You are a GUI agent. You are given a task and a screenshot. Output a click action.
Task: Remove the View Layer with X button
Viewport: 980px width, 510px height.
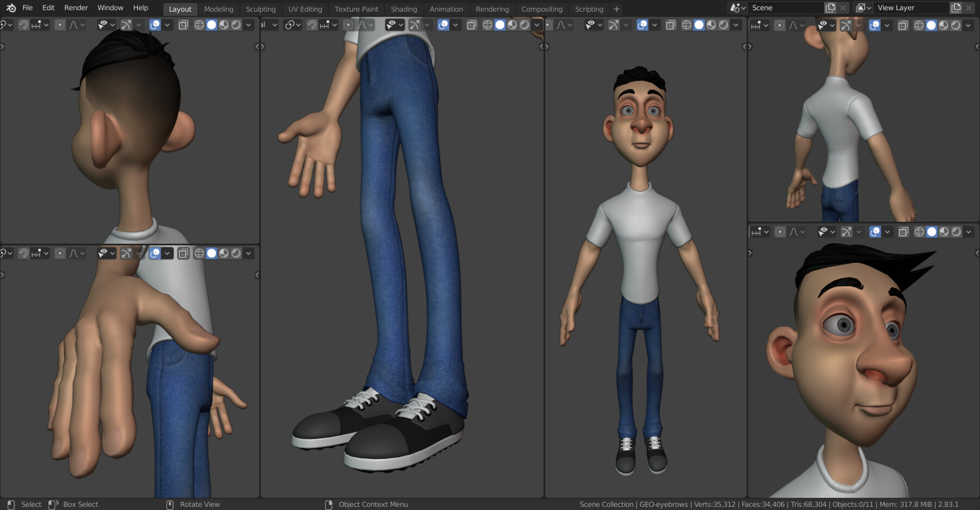tap(969, 8)
